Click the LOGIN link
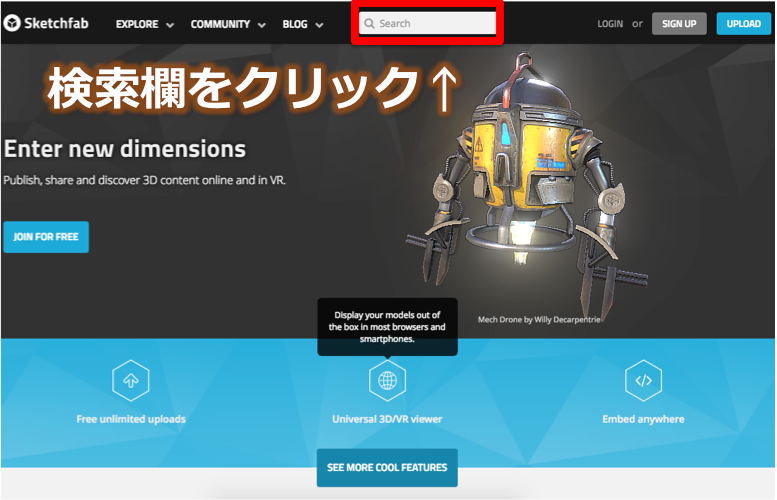Screen dimensions: 777x500 click(x=610, y=23)
